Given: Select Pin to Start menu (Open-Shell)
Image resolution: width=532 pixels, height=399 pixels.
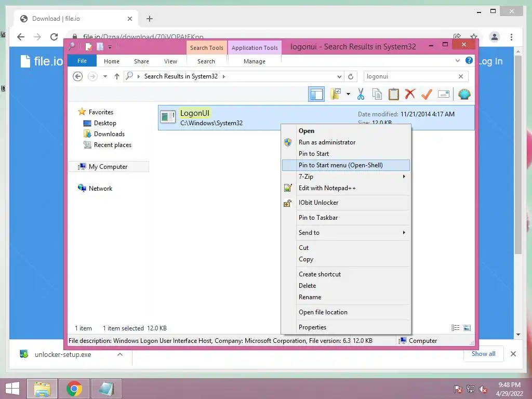Looking at the screenshot, I should (x=345, y=165).
